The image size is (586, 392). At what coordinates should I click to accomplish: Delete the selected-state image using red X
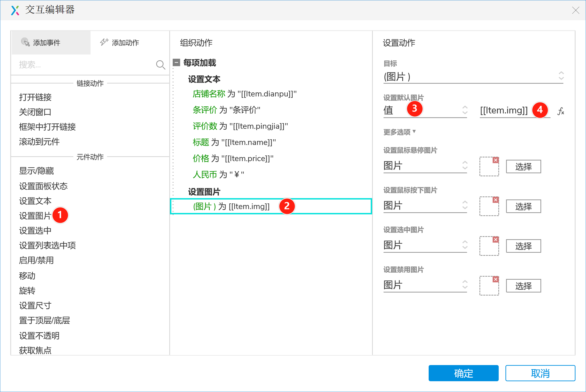pos(495,240)
